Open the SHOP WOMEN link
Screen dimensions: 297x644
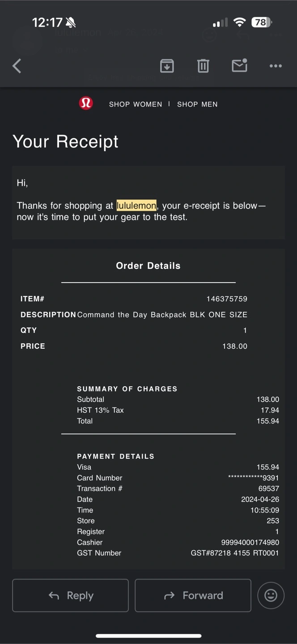136,104
